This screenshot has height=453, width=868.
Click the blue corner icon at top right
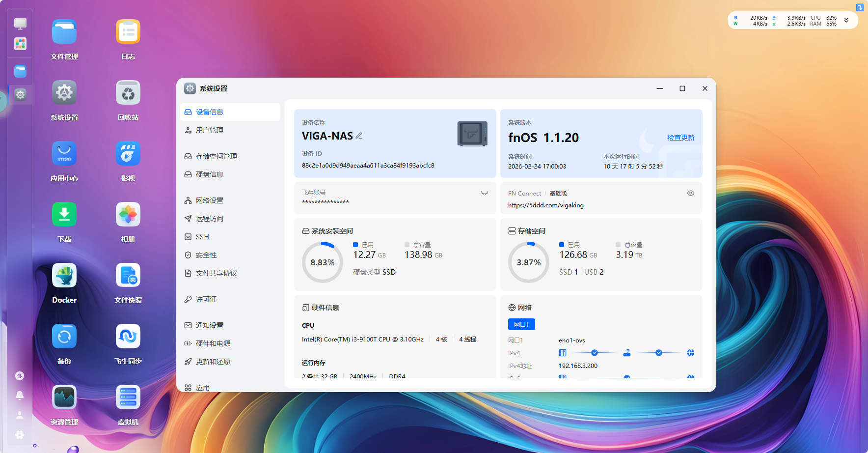pos(860,7)
